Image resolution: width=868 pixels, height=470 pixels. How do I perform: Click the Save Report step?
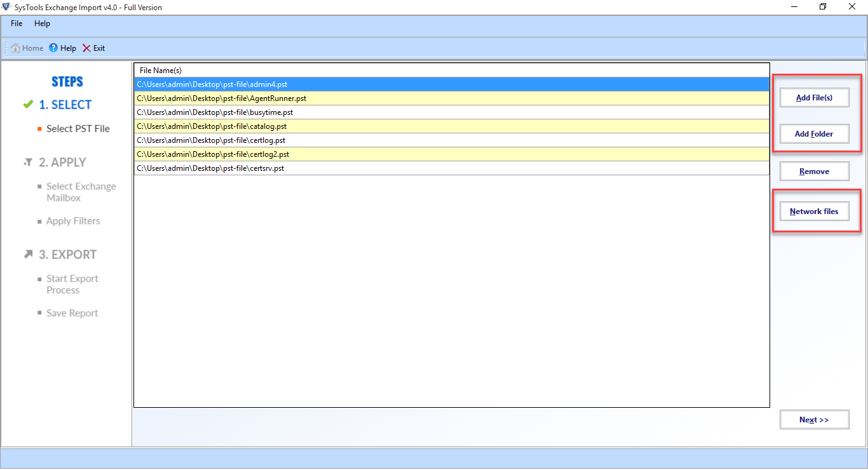[x=72, y=313]
